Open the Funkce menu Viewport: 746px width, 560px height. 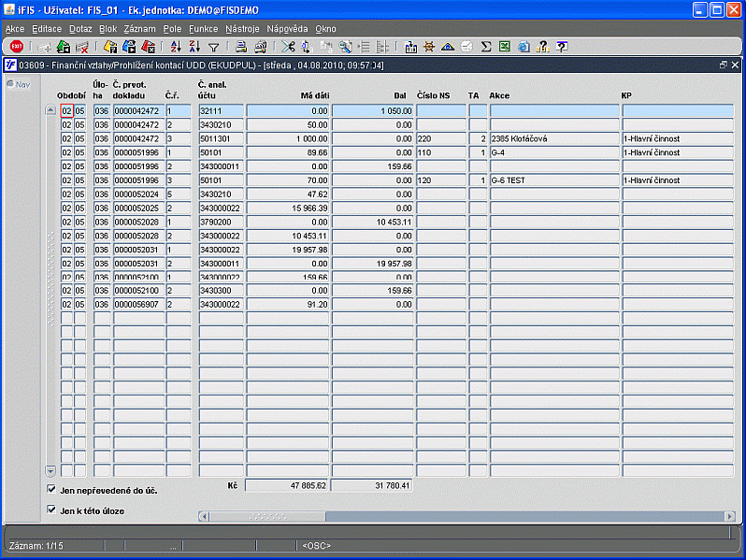coord(203,29)
